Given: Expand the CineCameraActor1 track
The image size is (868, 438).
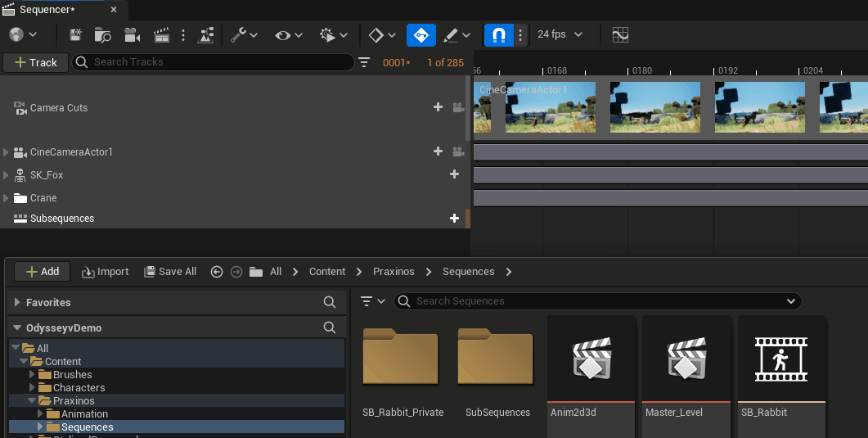Looking at the screenshot, I should (x=7, y=152).
